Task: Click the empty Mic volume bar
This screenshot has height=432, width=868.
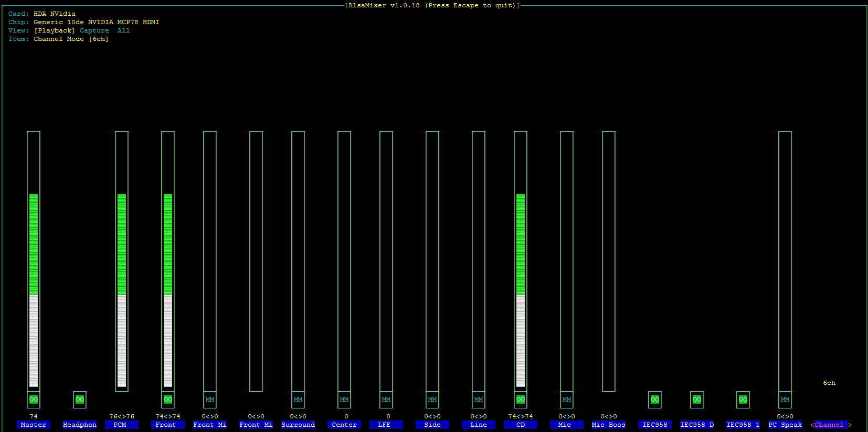Action: [x=567, y=261]
